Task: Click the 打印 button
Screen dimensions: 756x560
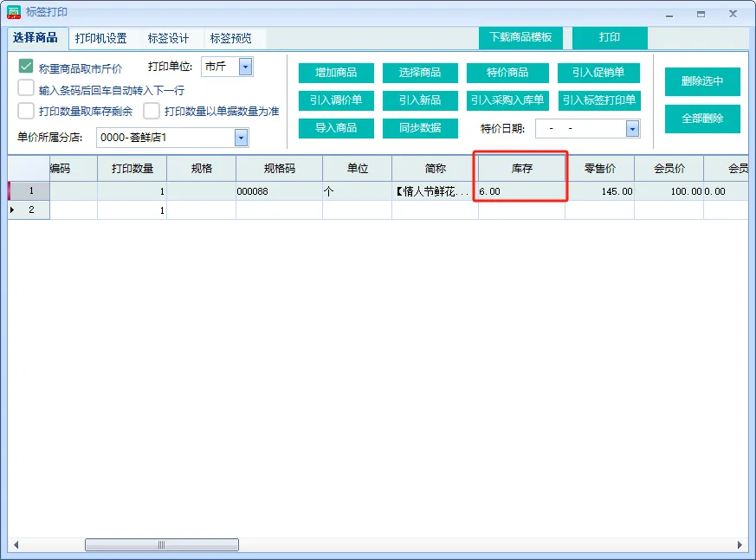Action: (610, 37)
